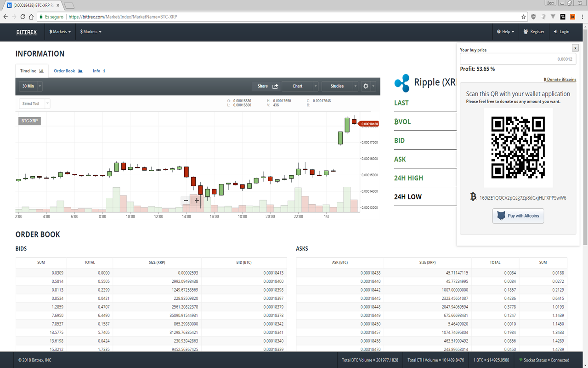Expand the 30 Min interval dropdown arrow
Viewport: 588px width, 368px height.
point(40,86)
